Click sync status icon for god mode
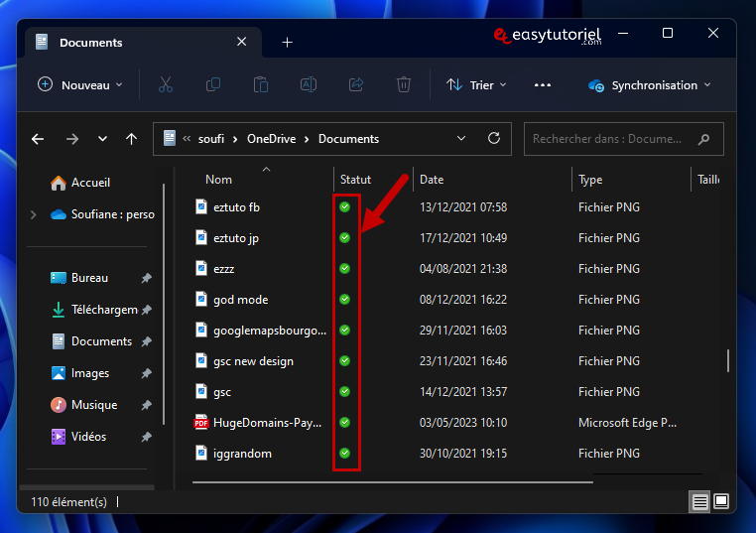 344,300
